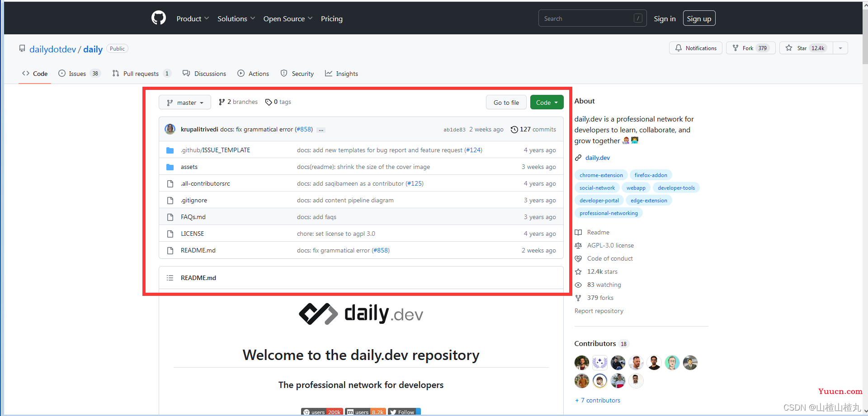Viewport: 868px width, 416px height.
Task: Open the Actions tab
Action: coord(253,74)
